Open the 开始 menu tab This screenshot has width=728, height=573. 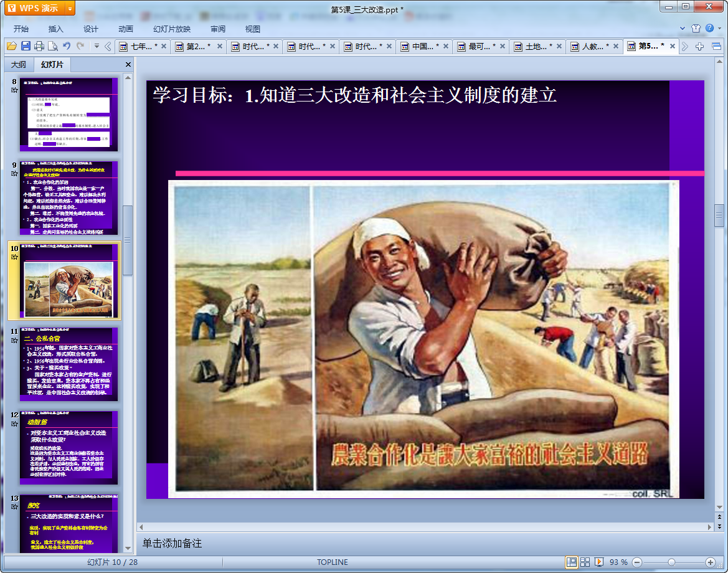21,29
